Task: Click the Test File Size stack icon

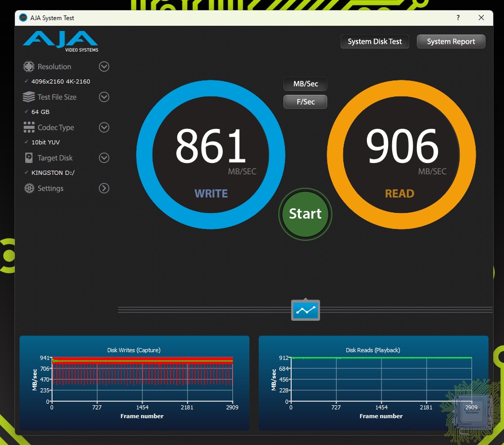Action: 29,97
